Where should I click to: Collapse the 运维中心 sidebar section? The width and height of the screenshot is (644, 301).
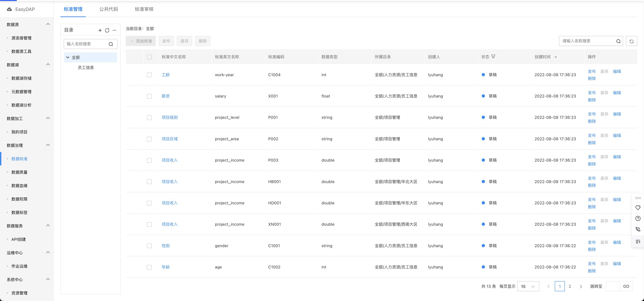tap(48, 253)
